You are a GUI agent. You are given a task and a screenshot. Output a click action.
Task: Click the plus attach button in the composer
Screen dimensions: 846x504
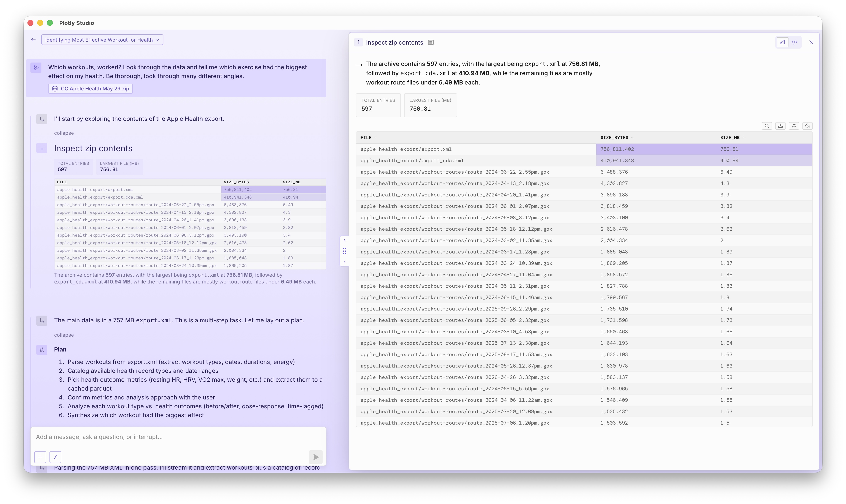40,457
